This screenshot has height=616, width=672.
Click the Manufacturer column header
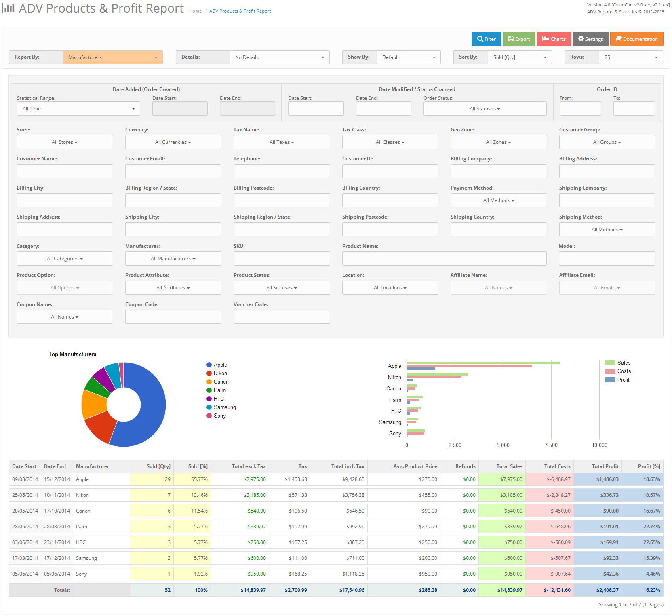pyautogui.click(x=93, y=466)
